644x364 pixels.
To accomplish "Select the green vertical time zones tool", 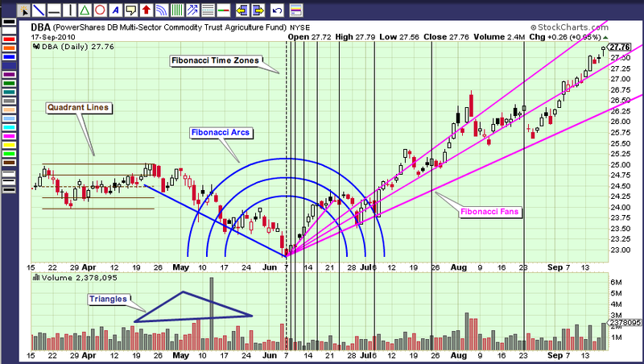I will [x=177, y=10].
